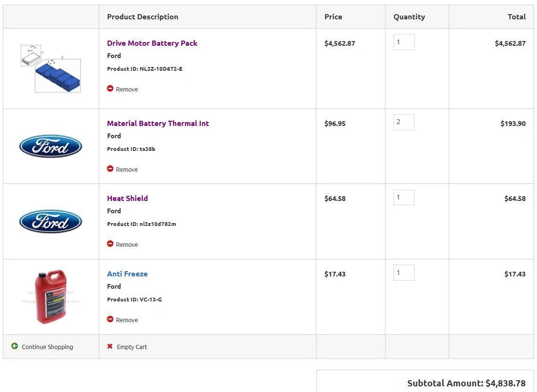The height and width of the screenshot is (392, 537).
Task: Click the Anti Freeze quantity field
Action: coord(404,273)
